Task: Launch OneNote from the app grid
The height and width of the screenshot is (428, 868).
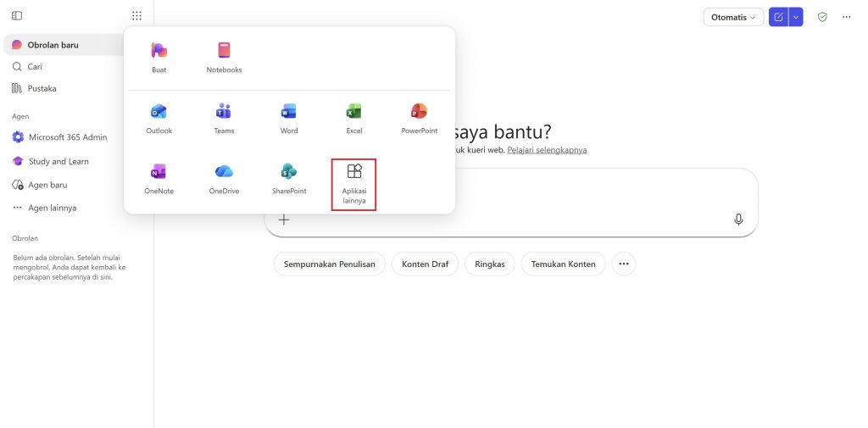Action: tap(159, 179)
